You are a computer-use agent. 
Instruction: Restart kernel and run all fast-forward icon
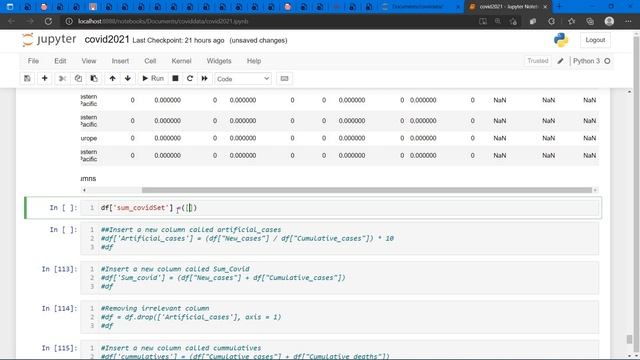204,78
